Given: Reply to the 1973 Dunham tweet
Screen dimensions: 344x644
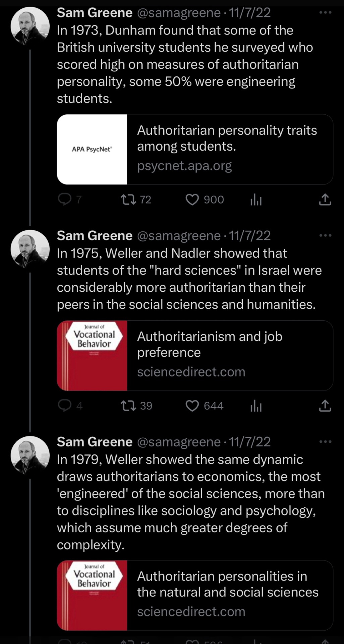Looking at the screenshot, I should (65, 200).
